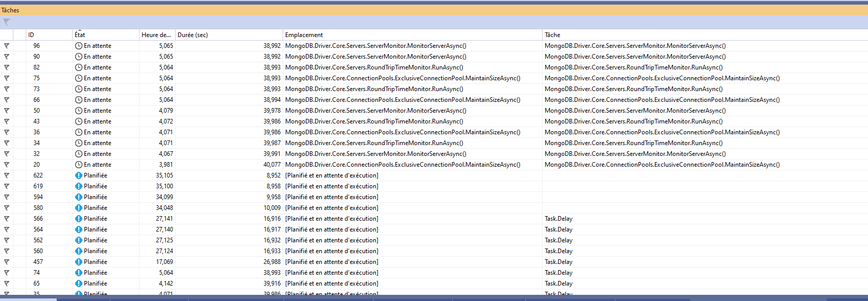This screenshot has height=301, width=868.
Task: Flag the task row with ID 65
Action: [7, 284]
